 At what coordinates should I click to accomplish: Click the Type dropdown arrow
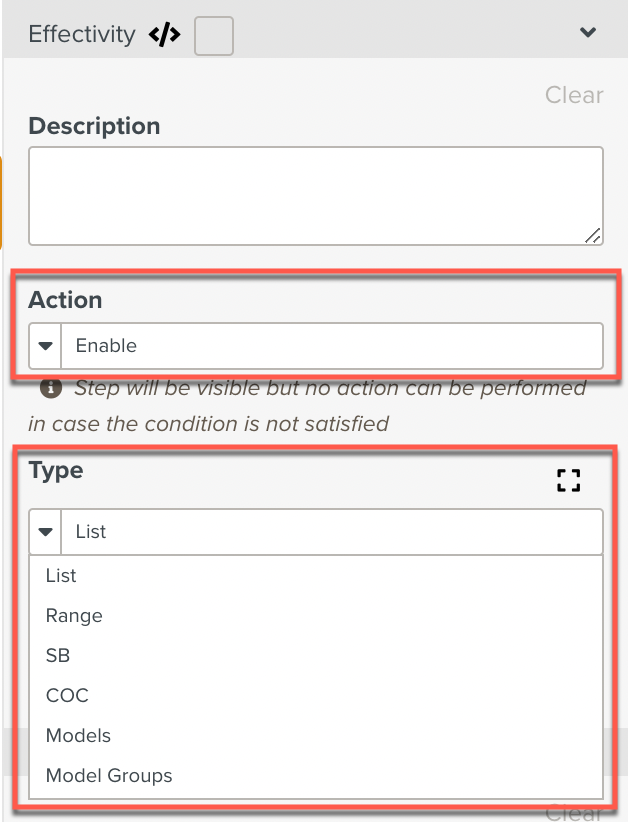click(x=46, y=532)
